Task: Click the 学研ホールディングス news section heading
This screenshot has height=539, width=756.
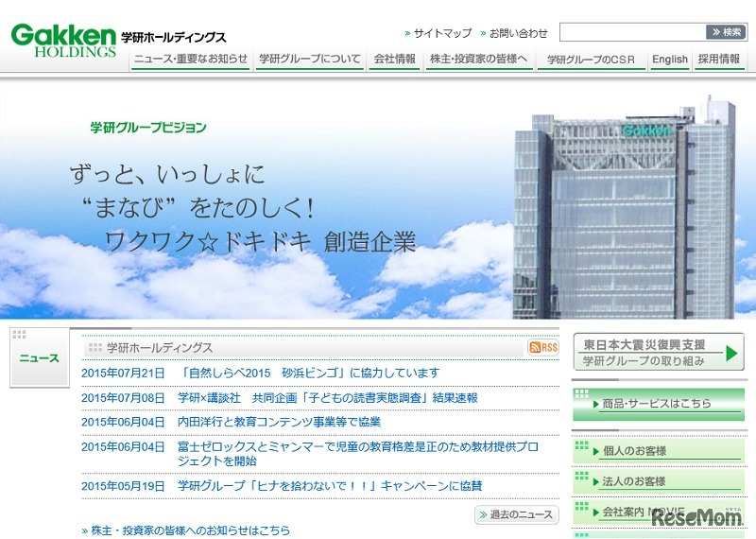Action: 160,347
